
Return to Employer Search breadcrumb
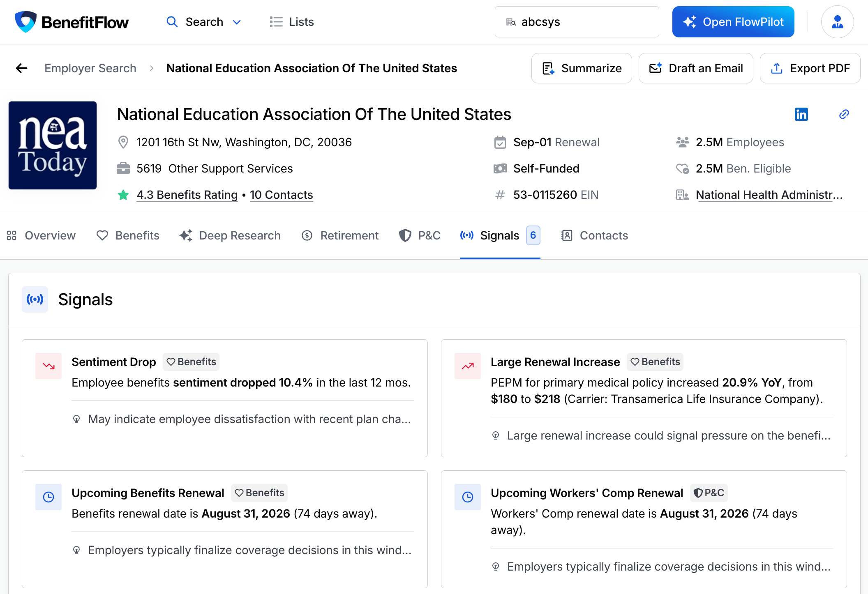[90, 68]
